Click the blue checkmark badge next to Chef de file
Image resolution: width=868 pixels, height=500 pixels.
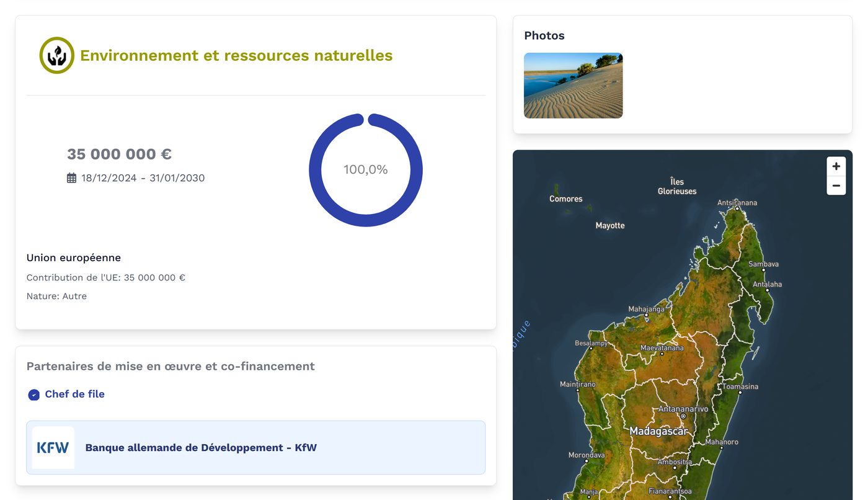pos(33,394)
